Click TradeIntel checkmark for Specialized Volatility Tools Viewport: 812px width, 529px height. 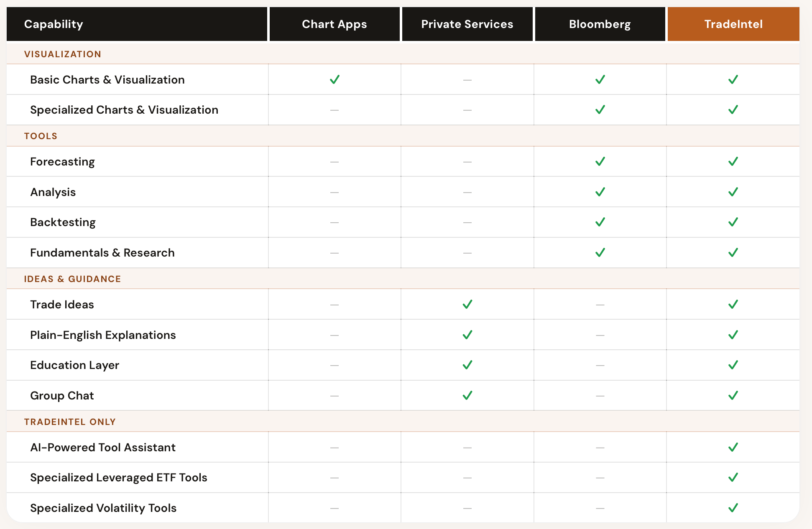(733, 508)
